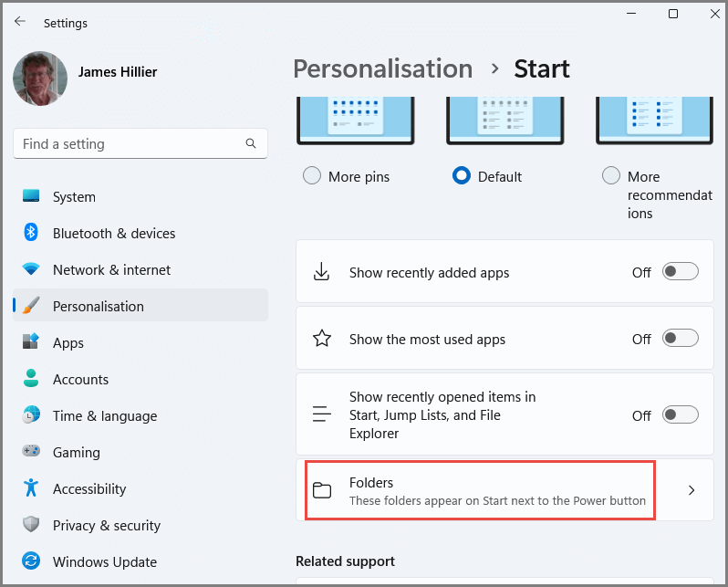The height and width of the screenshot is (587, 728).
Task: Click the Gaming controller icon
Action: coord(31,450)
